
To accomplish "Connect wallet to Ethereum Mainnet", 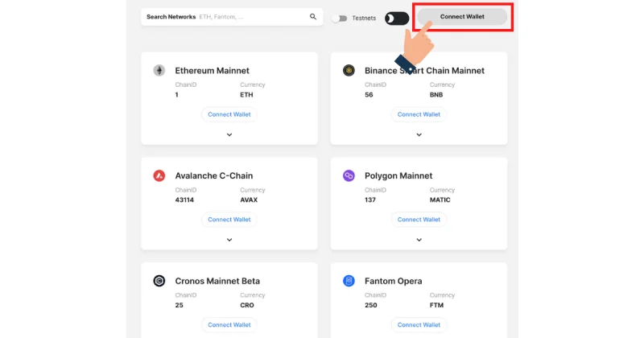I will (229, 114).
